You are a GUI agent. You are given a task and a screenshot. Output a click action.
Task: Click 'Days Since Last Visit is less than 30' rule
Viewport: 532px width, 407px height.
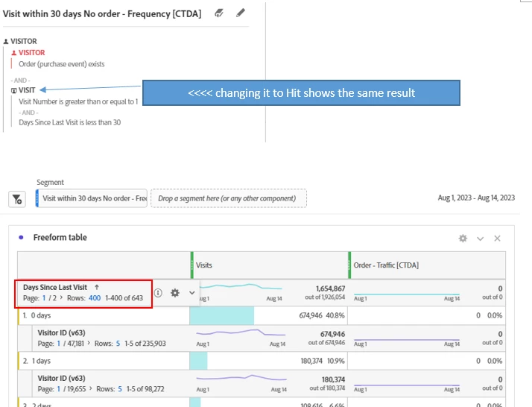click(x=69, y=122)
